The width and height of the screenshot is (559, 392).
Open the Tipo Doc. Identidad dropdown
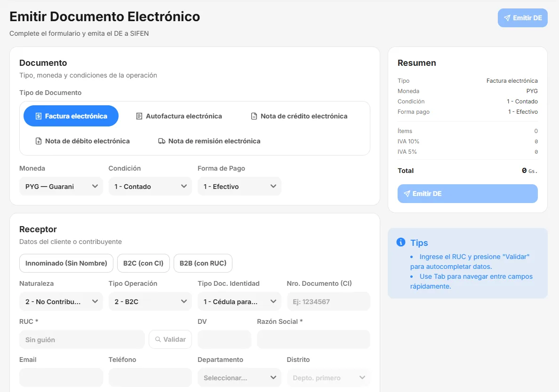coord(239,302)
